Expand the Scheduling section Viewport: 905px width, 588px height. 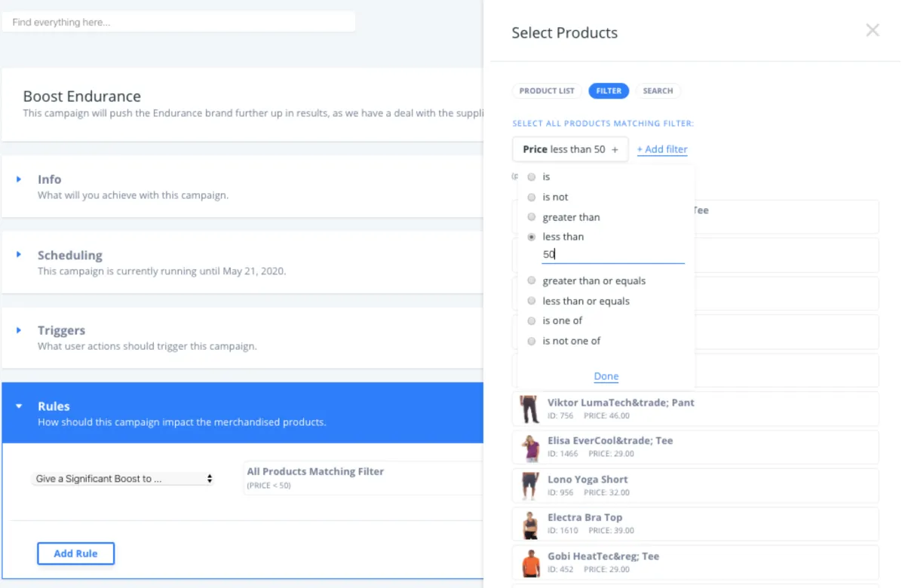[20, 255]
